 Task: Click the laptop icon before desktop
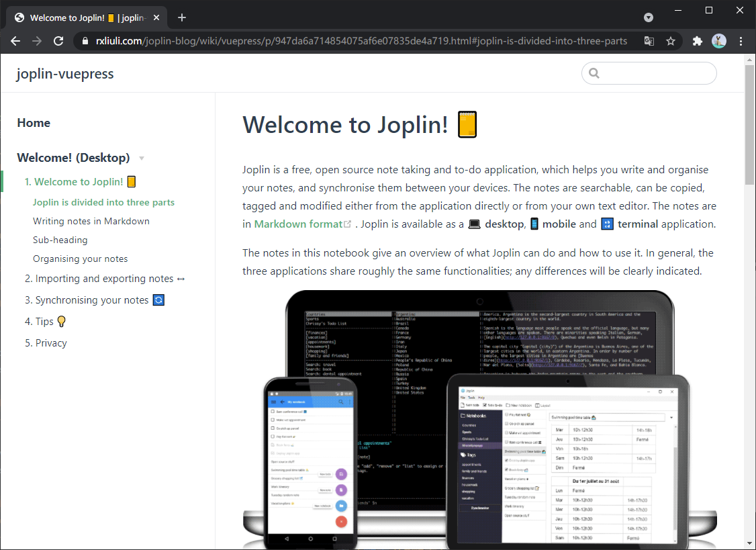click(475, 224)
